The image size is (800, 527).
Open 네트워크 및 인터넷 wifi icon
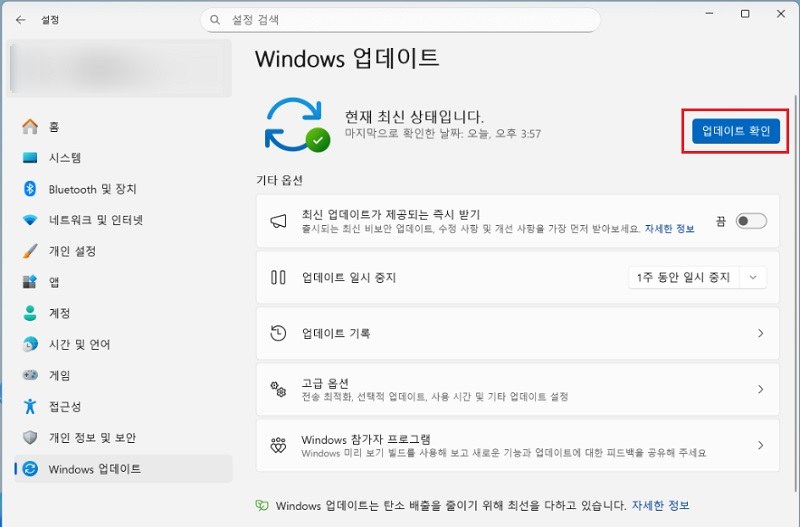(x=30, y=220)
